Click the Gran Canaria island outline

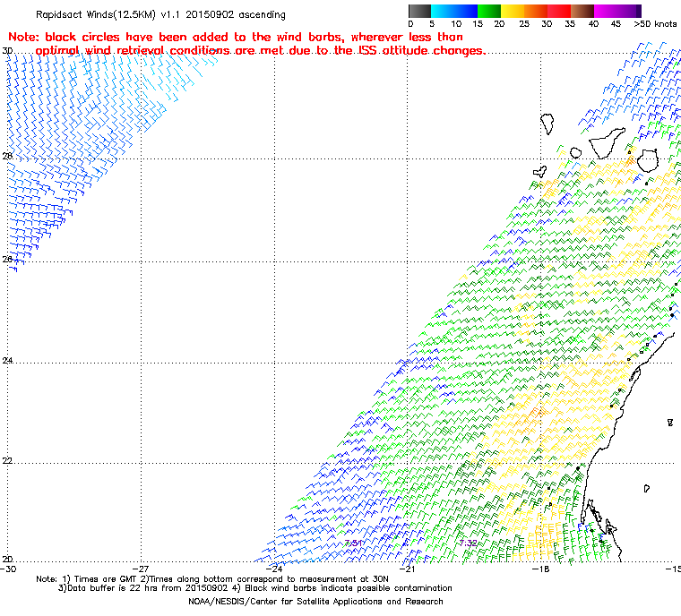tap(648, 161)
